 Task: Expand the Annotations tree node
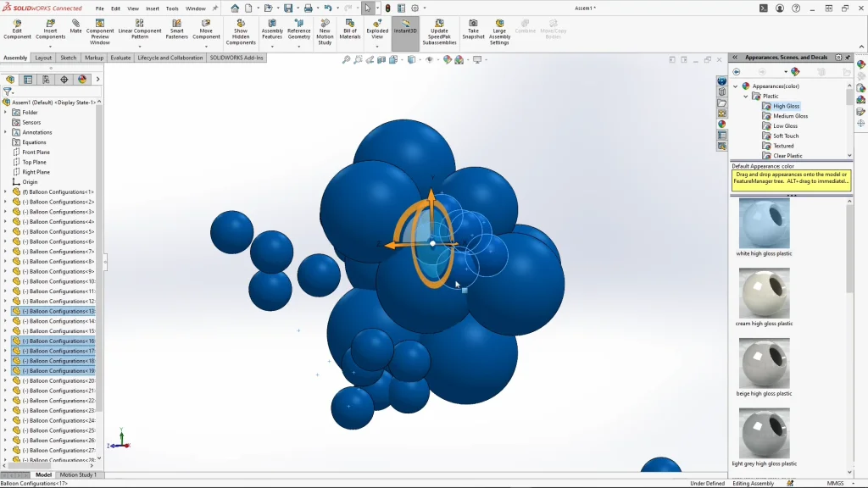(x=6, y=132)
